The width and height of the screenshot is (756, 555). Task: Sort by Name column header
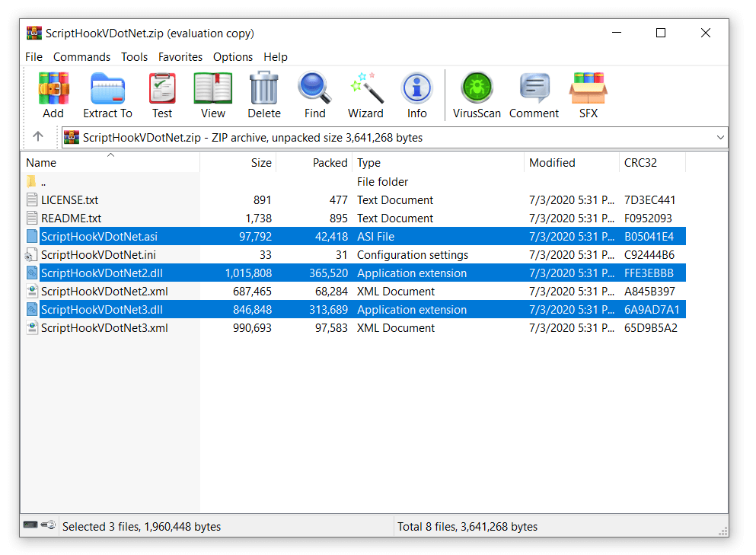(x=41, y=163)
